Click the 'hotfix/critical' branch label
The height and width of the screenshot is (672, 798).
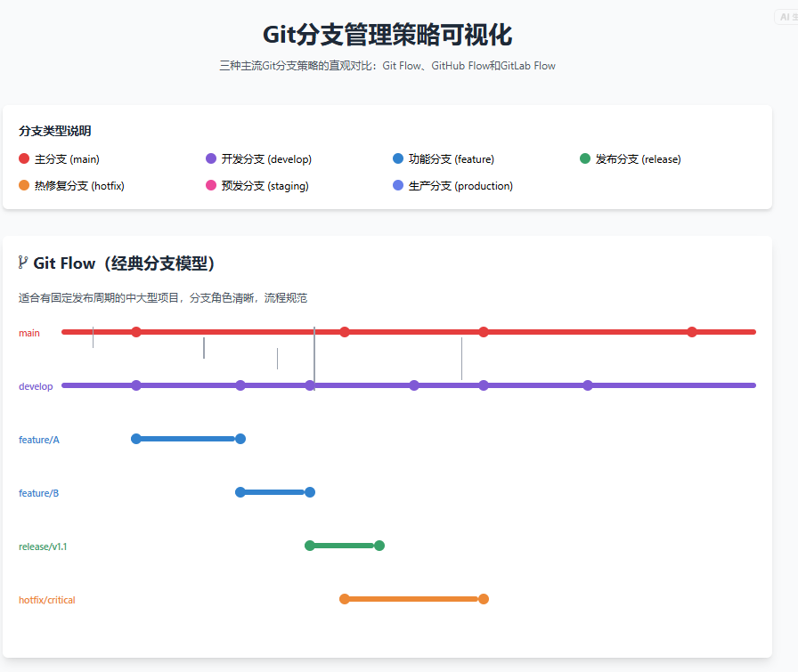coord(47,600)
